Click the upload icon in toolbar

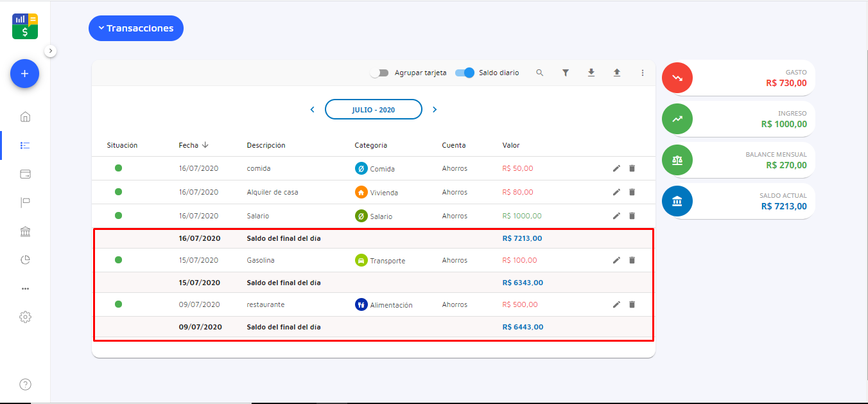pos(617,73)
